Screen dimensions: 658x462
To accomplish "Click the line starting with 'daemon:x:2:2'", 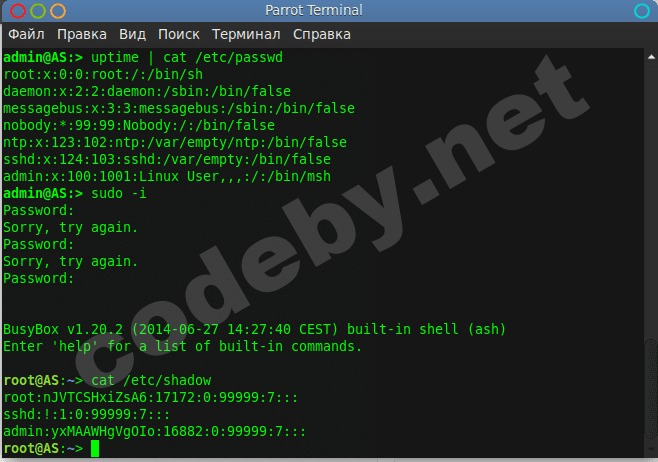I will coord(147,91).
